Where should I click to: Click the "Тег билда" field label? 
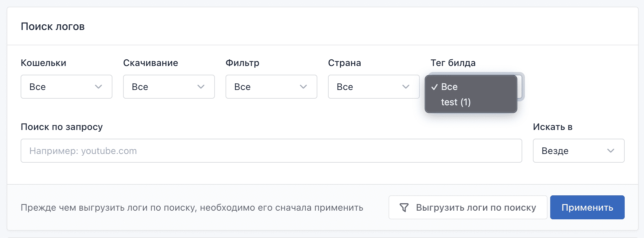click(x=453, y=63)
